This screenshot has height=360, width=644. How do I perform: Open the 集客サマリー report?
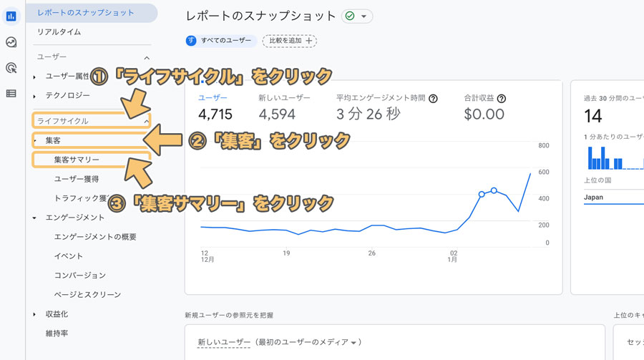[77, 160]
